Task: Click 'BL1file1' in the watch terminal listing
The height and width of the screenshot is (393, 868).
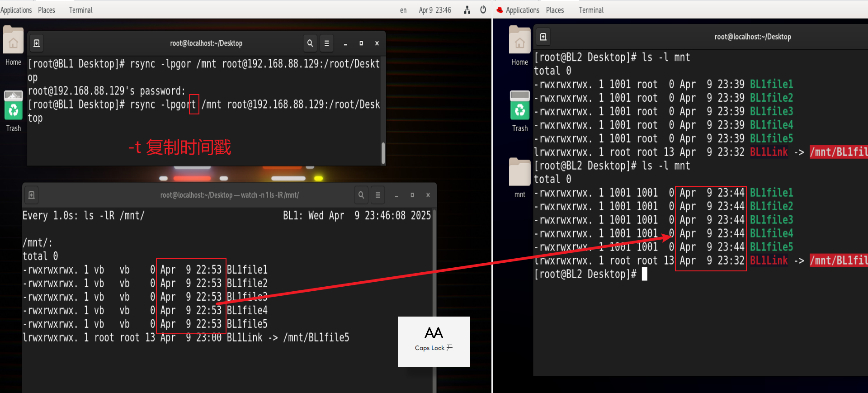Action: point(247,270)
